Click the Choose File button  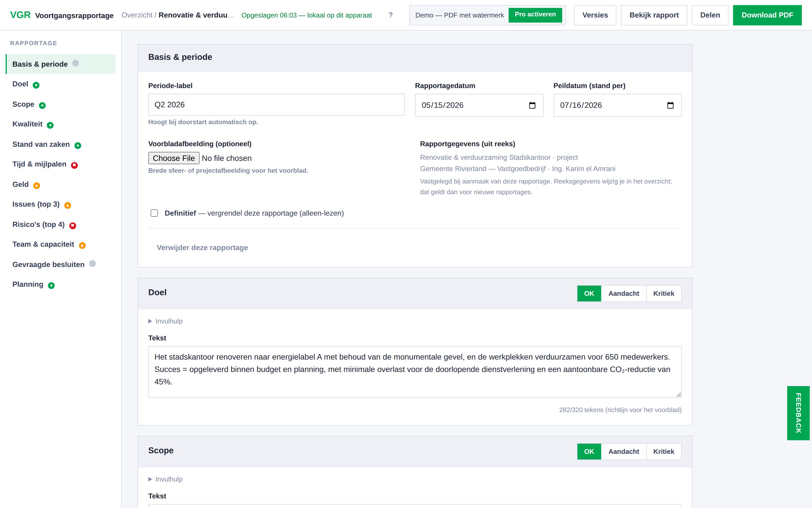[x=174, y=158]
